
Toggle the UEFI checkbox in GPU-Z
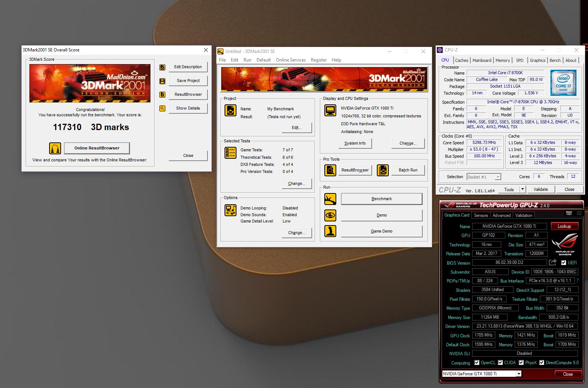563,263
